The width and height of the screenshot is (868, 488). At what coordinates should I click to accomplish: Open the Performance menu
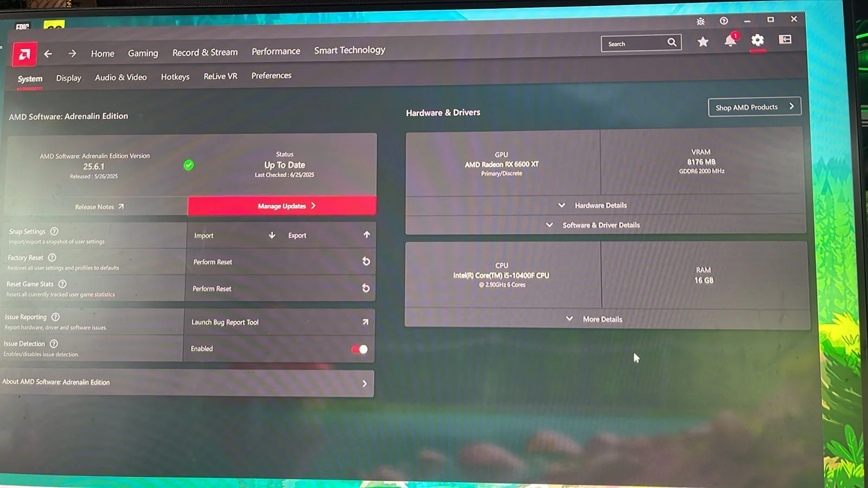click(276, 52)
